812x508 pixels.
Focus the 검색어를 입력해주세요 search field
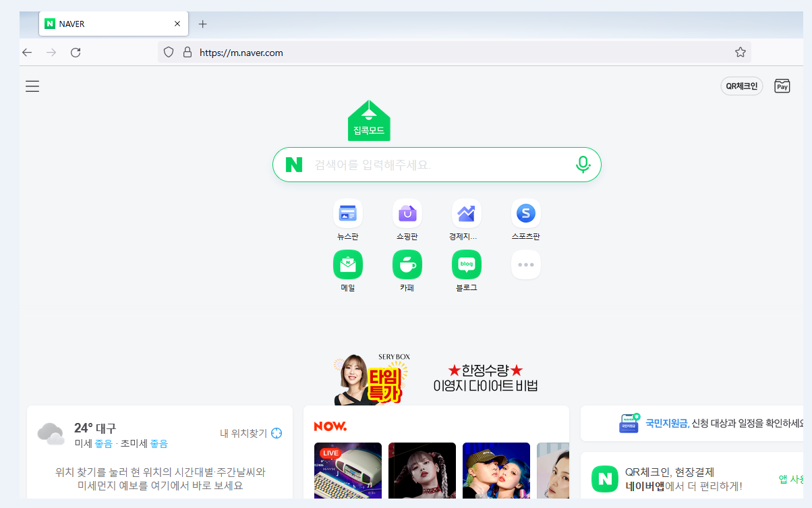(x=438, y=165)
